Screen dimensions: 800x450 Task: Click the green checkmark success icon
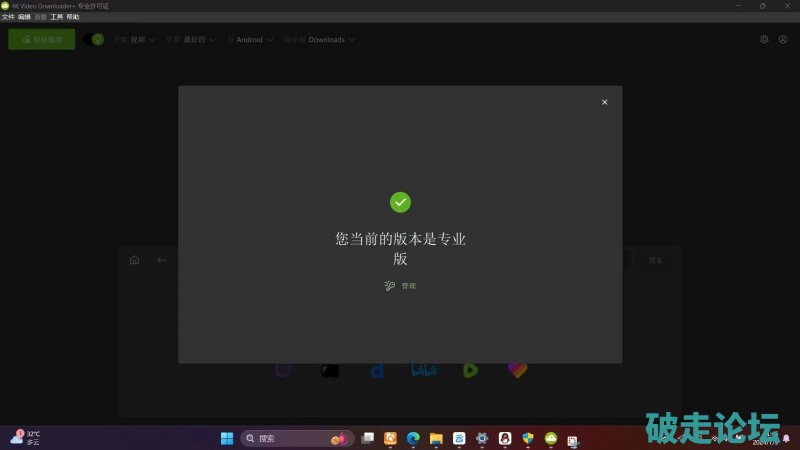[400, 202]
